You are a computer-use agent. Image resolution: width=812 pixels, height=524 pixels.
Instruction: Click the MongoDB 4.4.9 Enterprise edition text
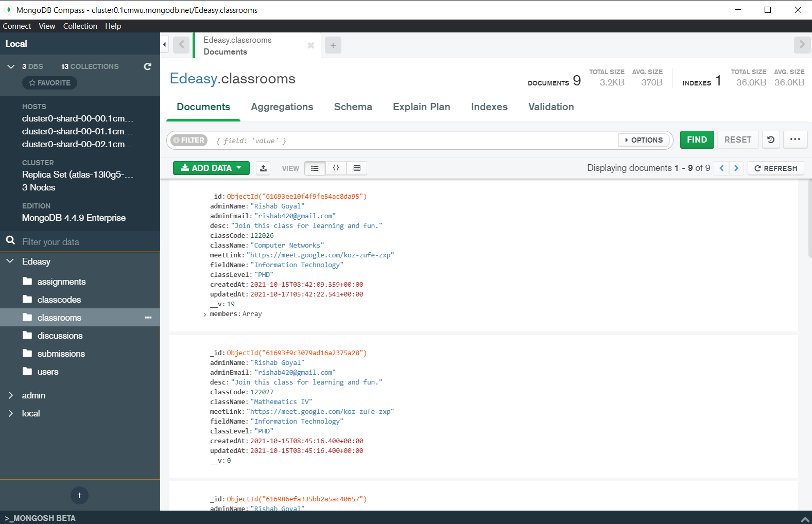pos(74,218)
